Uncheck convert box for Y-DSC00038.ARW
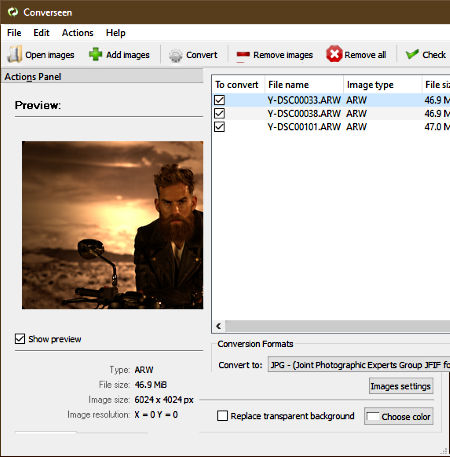450x457 pixels. click(219, 113)
